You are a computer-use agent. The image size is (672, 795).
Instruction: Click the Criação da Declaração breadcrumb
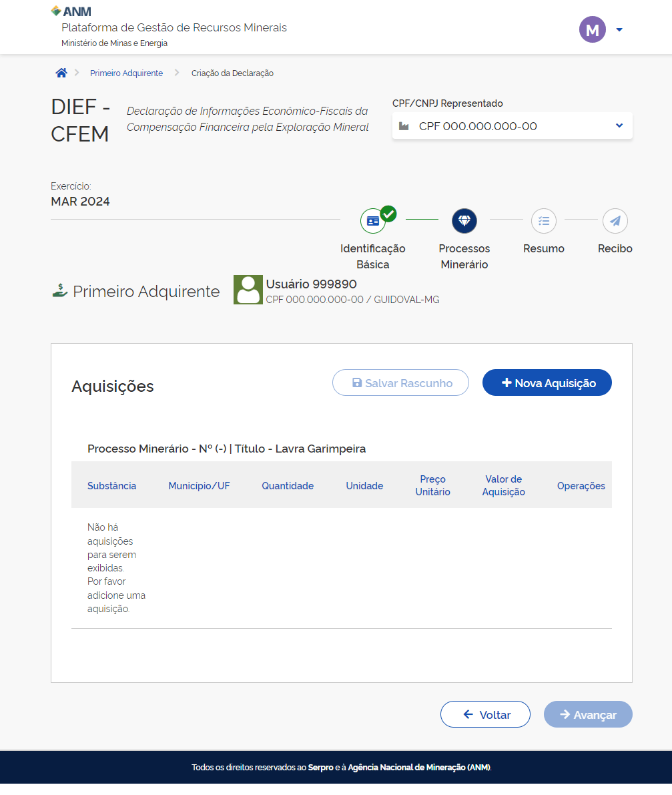[x=232, y=73]
